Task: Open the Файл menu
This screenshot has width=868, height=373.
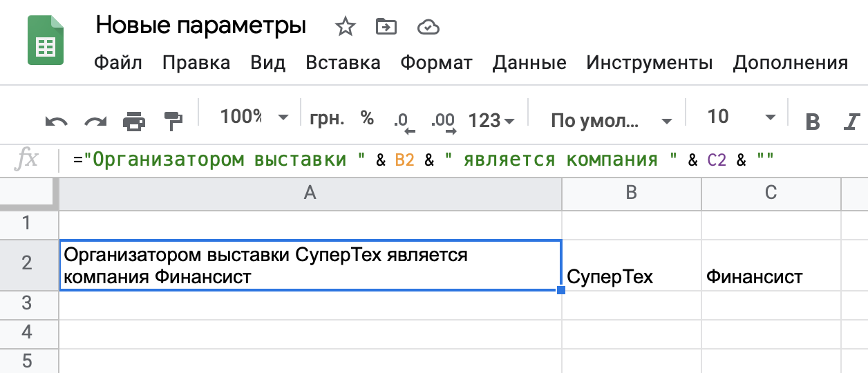Action: pos(118,64)
